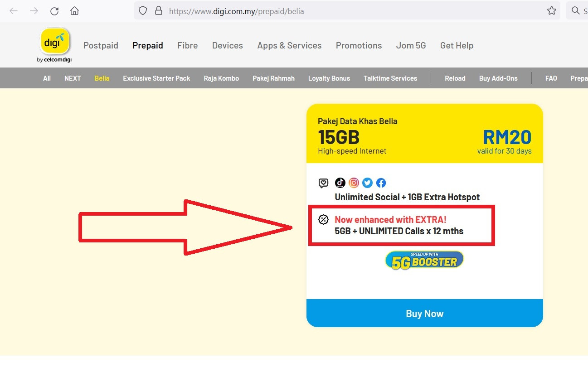This screenshot has height=367, width=588.
Task: Click the Instagram icon in plan card
Action: click(x=354, y=183)
